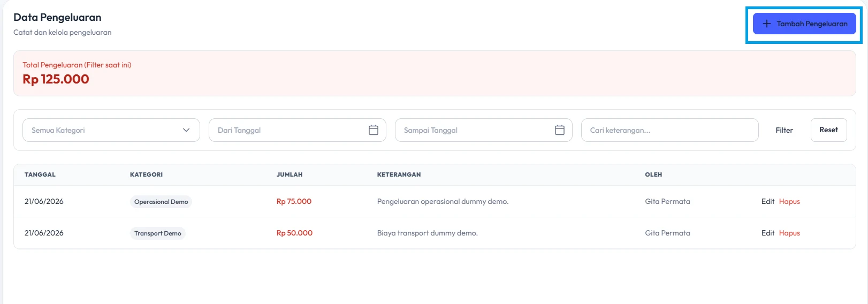
Task: Expand the Semua Kategori chevron arrow
Action: [186, 130]
